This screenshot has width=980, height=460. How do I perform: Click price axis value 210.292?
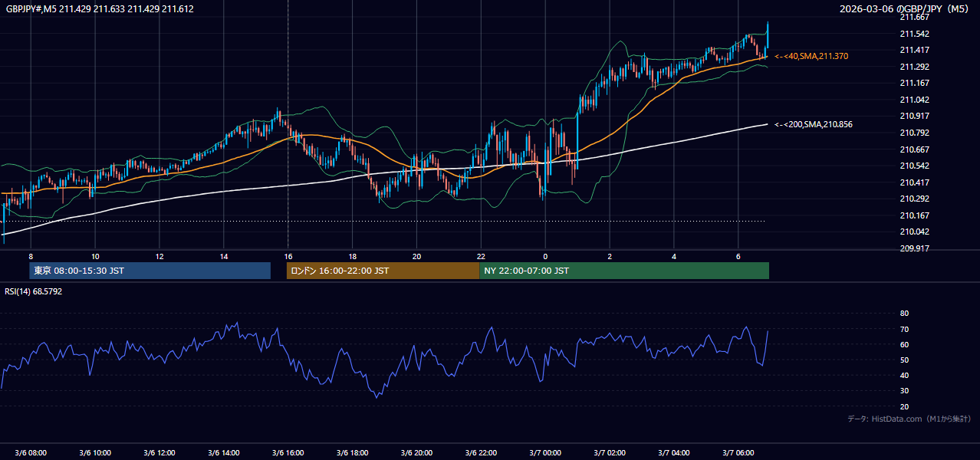click(914, 199)
